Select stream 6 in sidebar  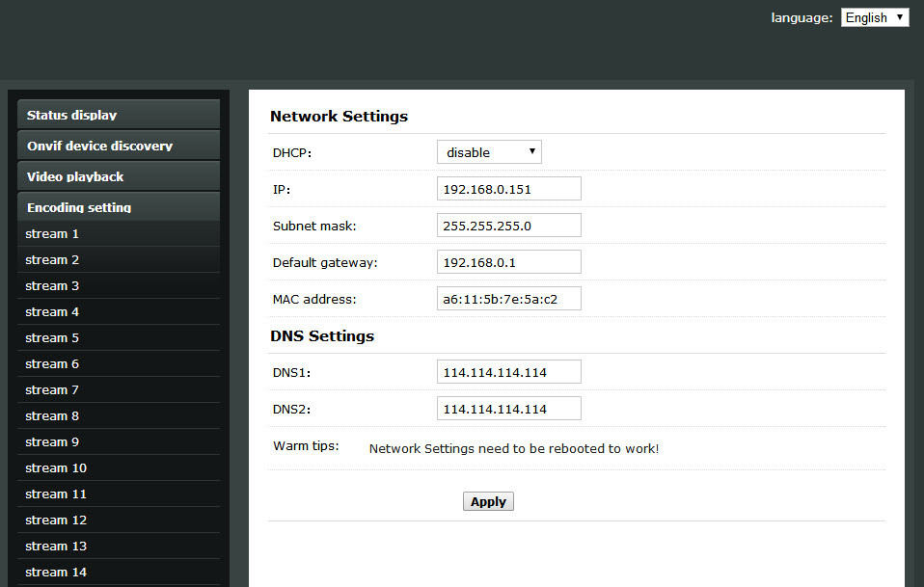coord(119,363)
